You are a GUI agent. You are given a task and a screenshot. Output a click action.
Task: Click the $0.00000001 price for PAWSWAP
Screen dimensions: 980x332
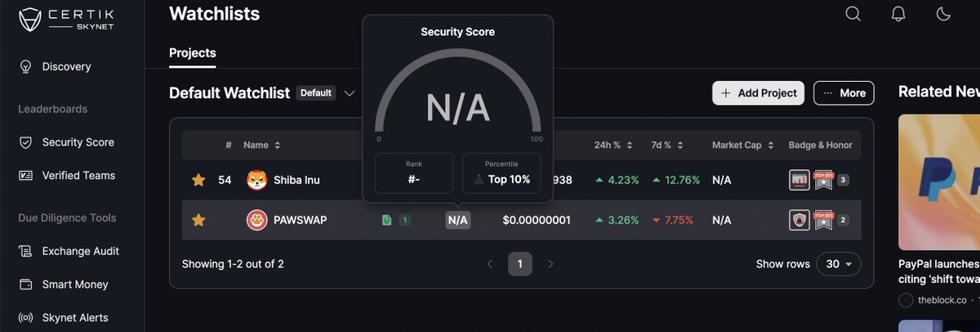tap(537, 220)
